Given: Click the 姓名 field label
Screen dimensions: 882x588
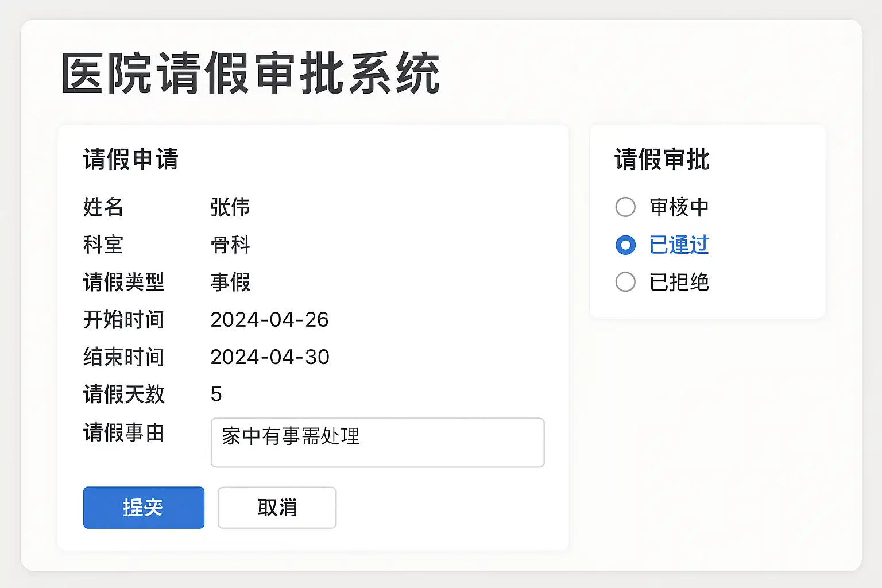Looking at the screenshot, I should [103, 207].
